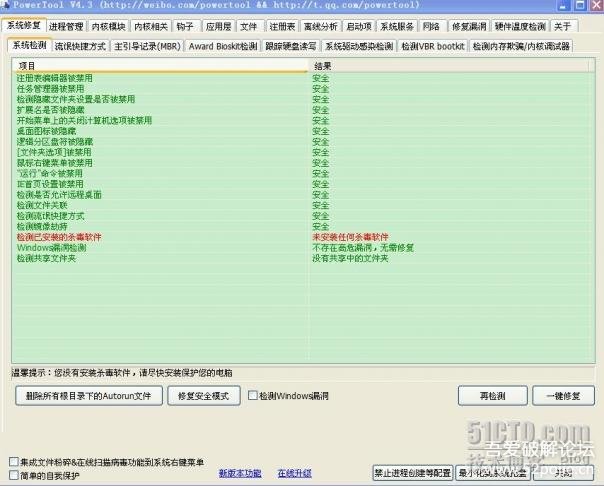604x486 pixels.
Task: Open the 系统服务 tab
Action: pos(397,26)
